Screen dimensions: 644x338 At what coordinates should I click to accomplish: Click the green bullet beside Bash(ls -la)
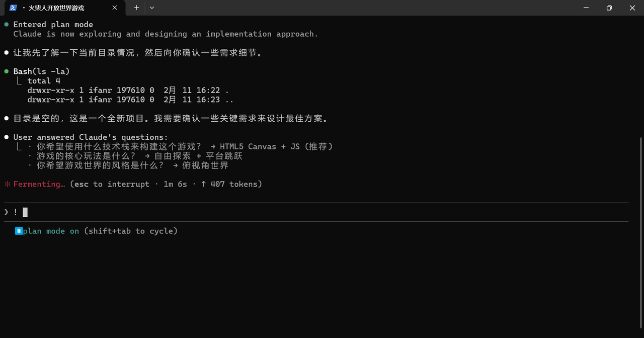pyautogui.click(x=7, y=71)
